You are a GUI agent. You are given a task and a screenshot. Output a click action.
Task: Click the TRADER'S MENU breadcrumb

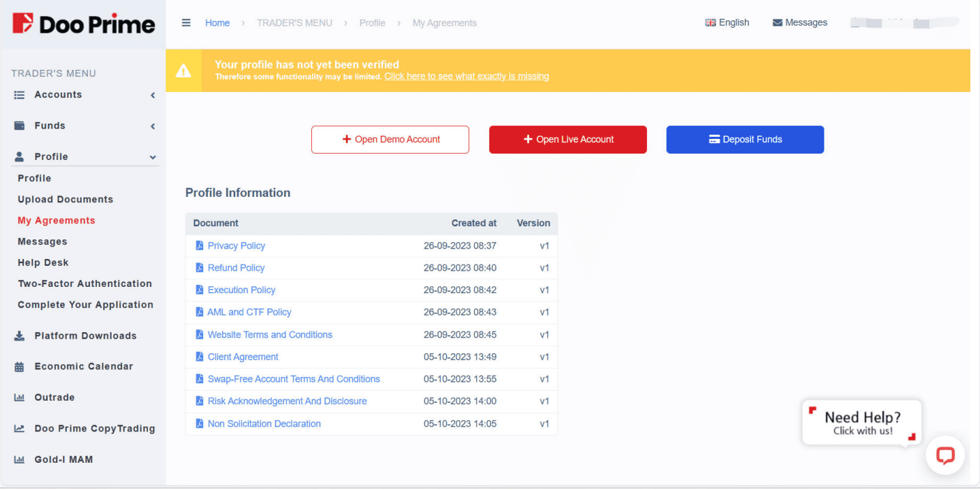tap(295, 23)
